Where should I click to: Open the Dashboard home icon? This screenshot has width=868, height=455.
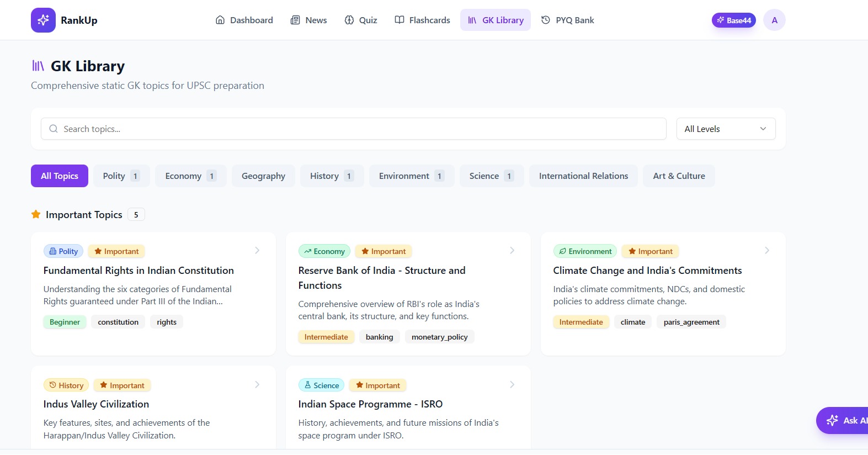point(220,20)
